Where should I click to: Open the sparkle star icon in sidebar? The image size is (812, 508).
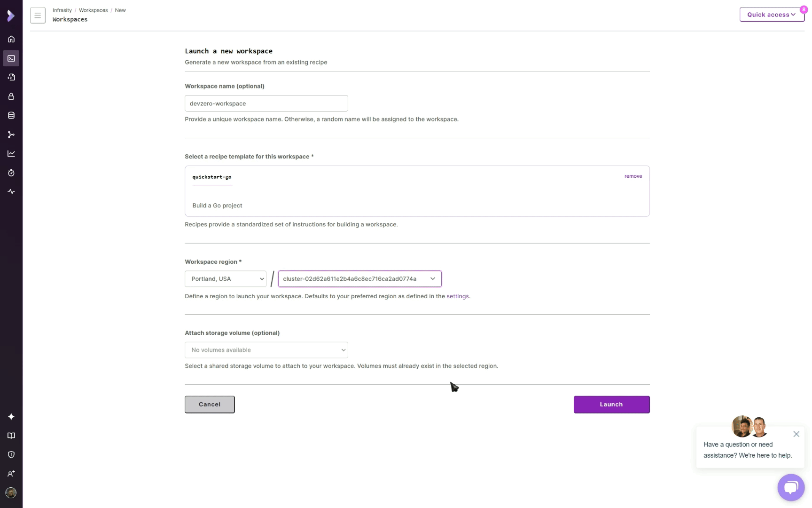[11, 417]
